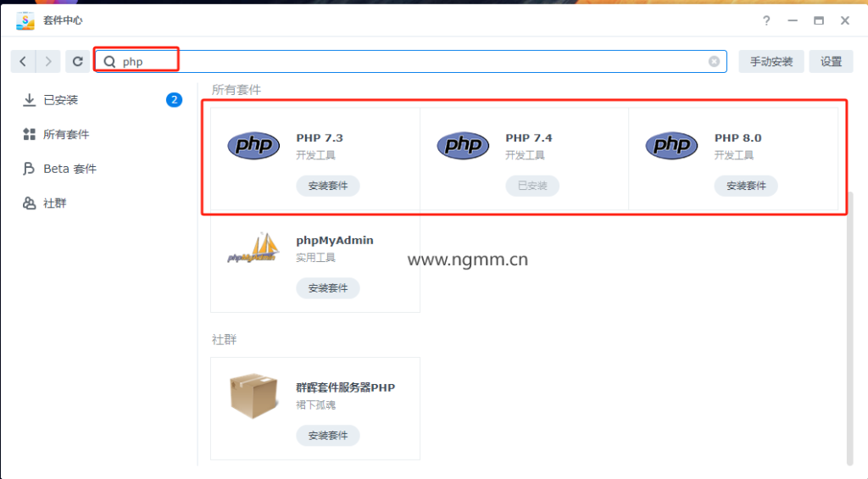Click the PHP 8.0 logo
Viewport: 868px width, 479px height.
click(671, 146)
